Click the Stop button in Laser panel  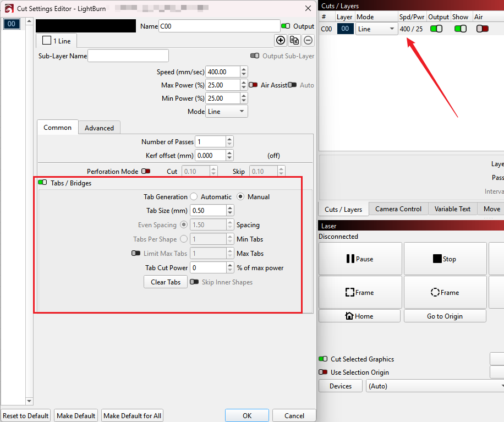pos(445,259)
